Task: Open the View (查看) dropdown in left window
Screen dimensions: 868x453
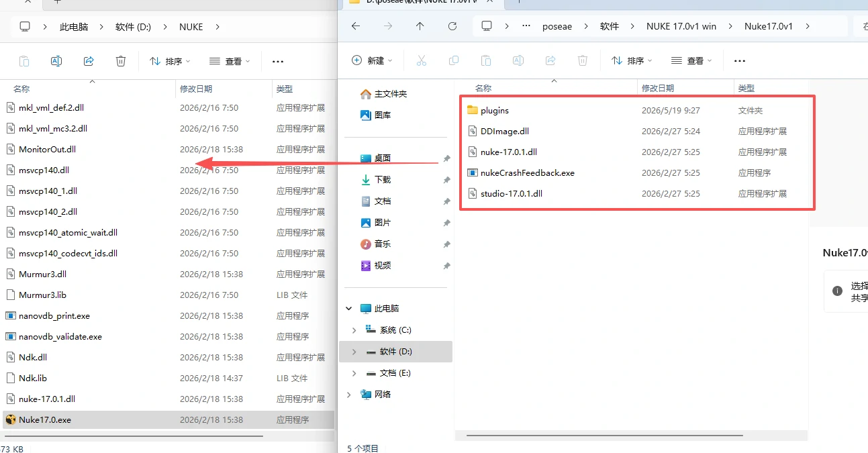Action: (x=230, y=61)
